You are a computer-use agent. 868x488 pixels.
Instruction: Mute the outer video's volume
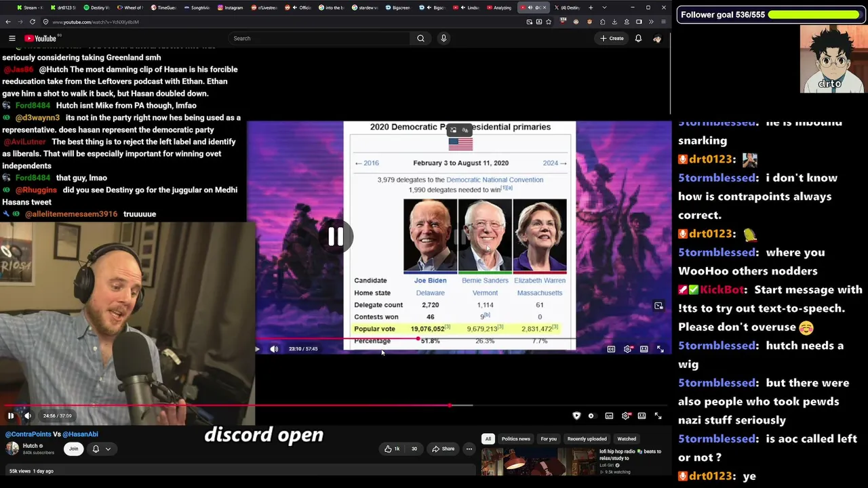[x=28, y=416]
